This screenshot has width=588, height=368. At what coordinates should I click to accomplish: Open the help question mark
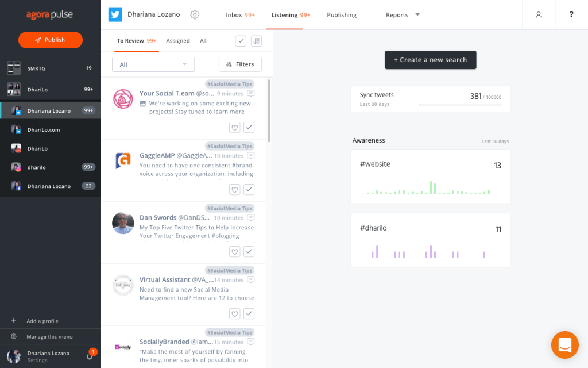tap(571, 14)
